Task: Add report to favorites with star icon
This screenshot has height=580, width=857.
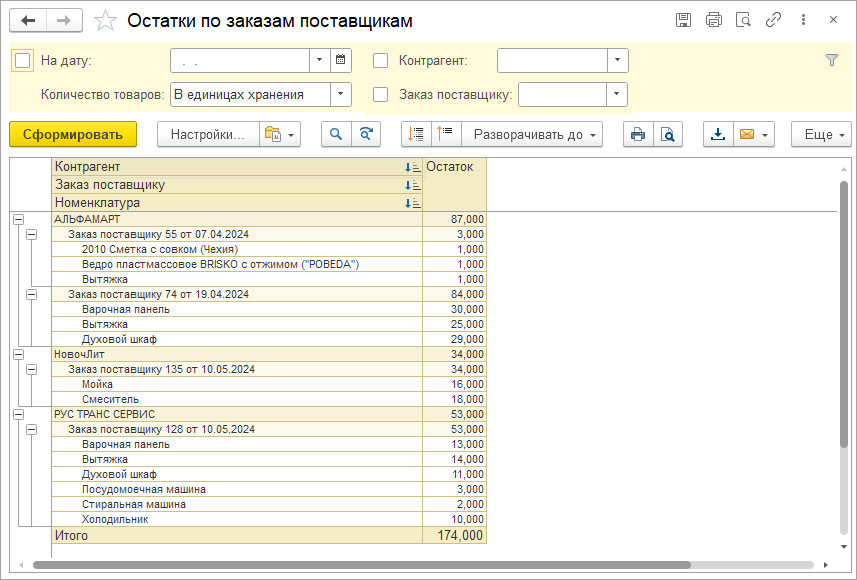Action: (x=105, y=21)
